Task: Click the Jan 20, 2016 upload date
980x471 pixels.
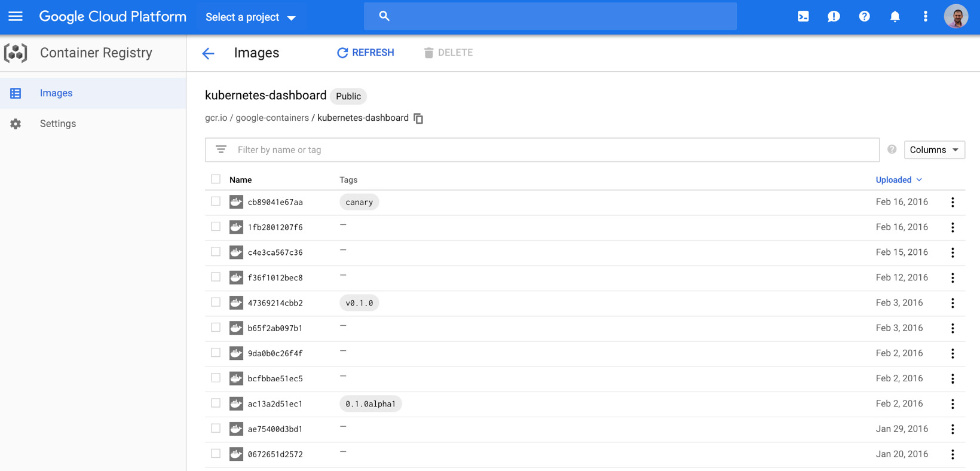Action: tap(902, 454)
